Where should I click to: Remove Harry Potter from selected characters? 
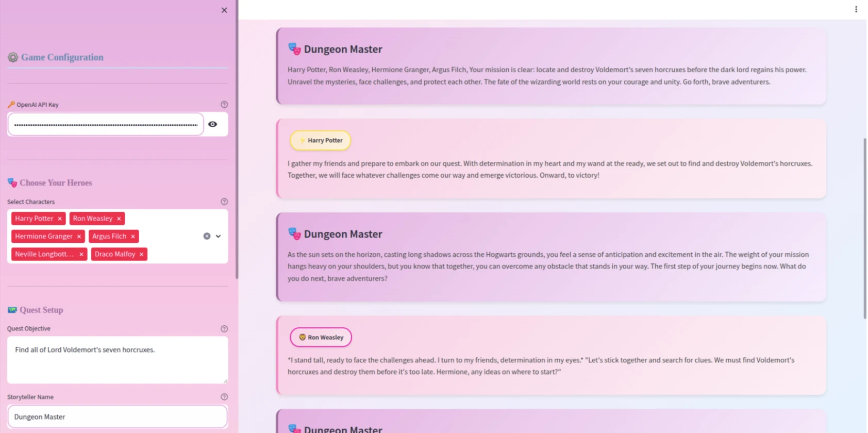pyautogui.click(x=60, y=219)
